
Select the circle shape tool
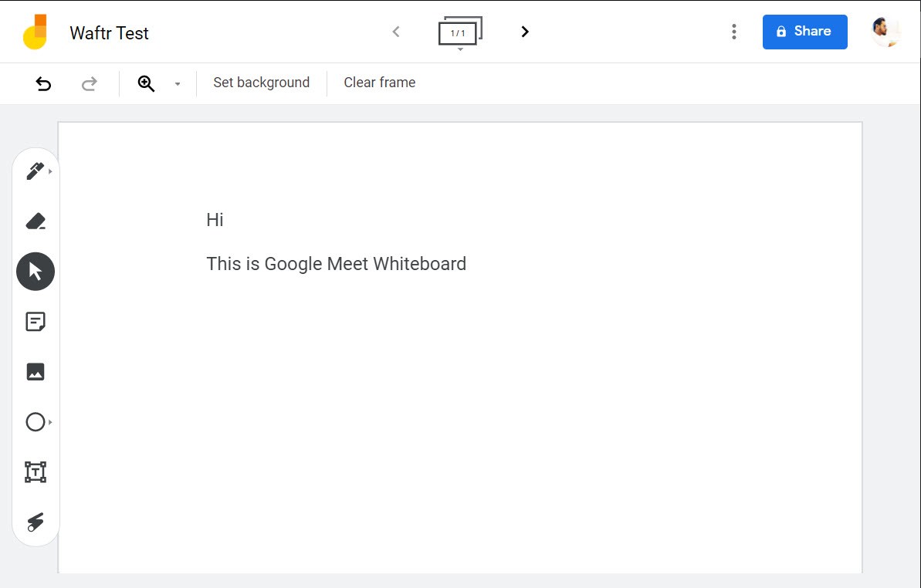click(x=35, y=421)
